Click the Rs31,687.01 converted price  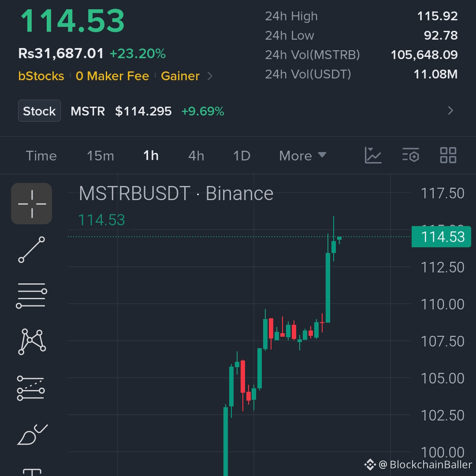61,53
